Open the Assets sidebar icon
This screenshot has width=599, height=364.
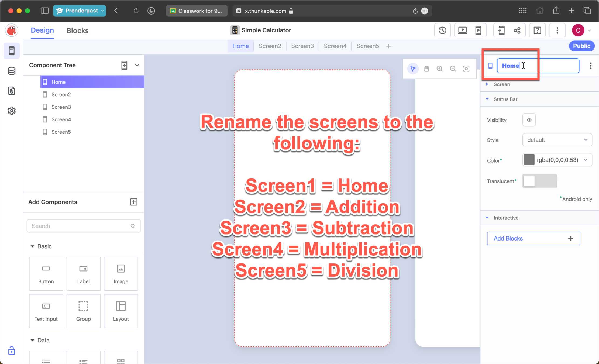[12, 91]
